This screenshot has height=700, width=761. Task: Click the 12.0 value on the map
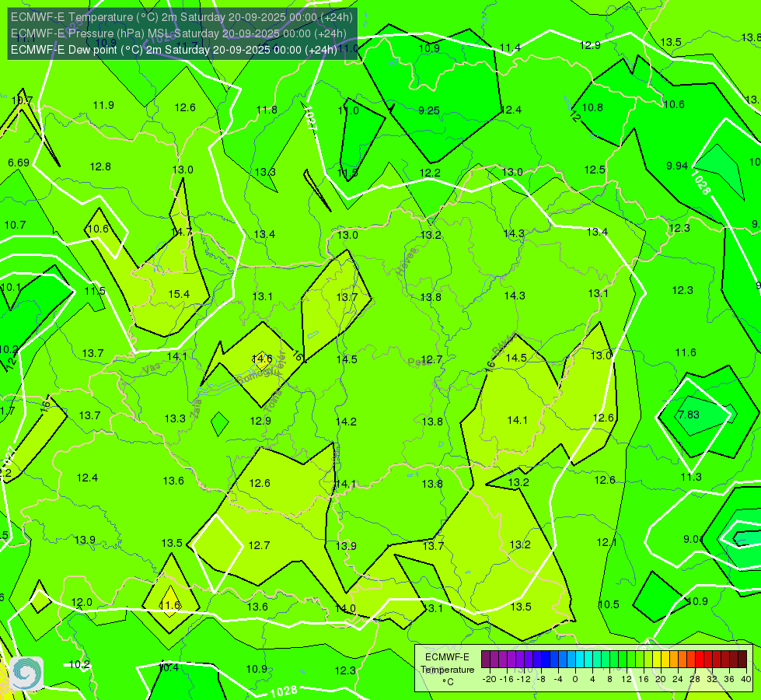(82, 603)
